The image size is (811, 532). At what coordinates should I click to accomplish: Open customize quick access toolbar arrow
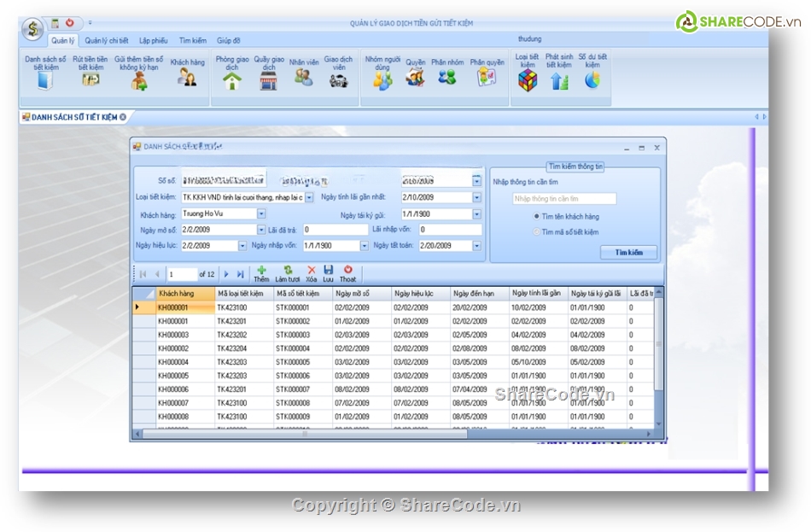click(90, 23)
